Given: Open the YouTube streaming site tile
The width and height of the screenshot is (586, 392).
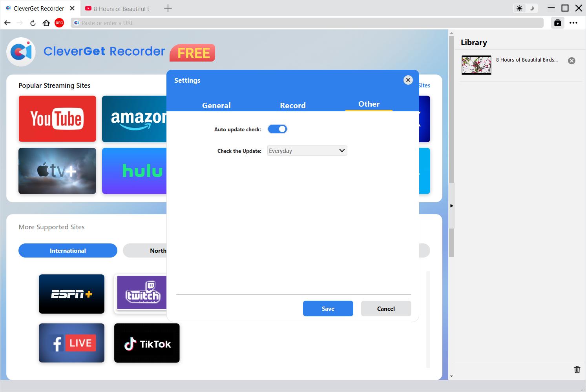Looking at the screenshot, I should (x=57, y=119).
